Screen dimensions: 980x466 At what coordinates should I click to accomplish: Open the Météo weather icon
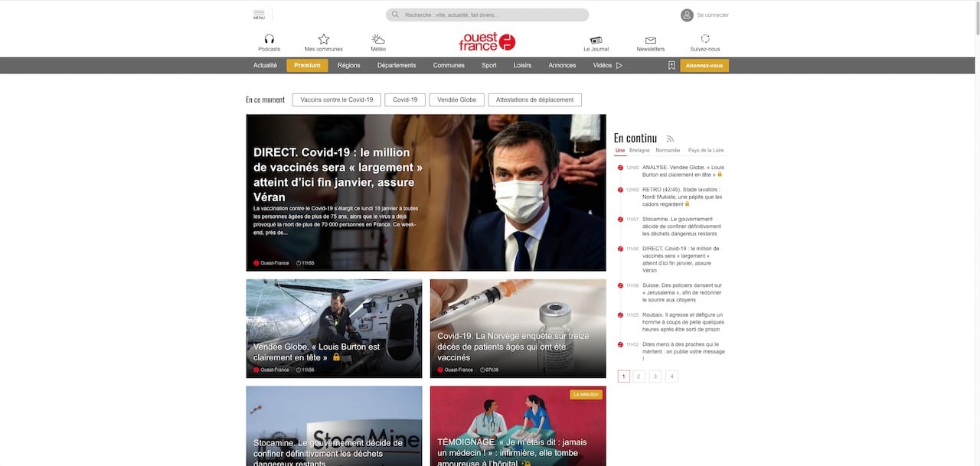pyautogui.click(x=378, y=39)
